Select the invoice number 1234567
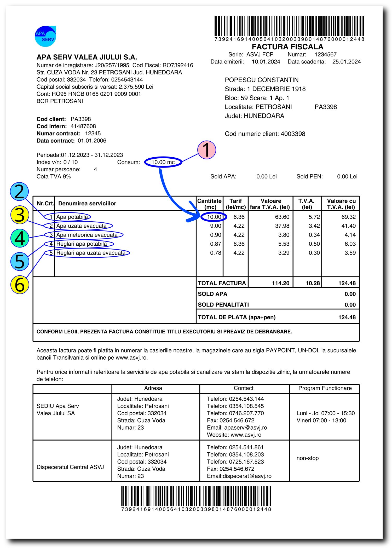Viewport: 392px width, 548px height. [325, 54]
